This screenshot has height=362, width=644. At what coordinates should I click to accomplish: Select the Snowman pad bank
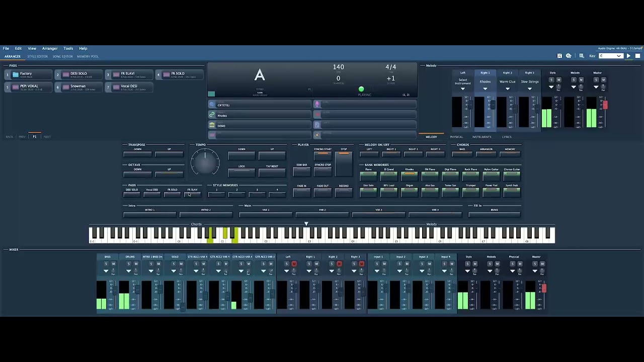78,87
